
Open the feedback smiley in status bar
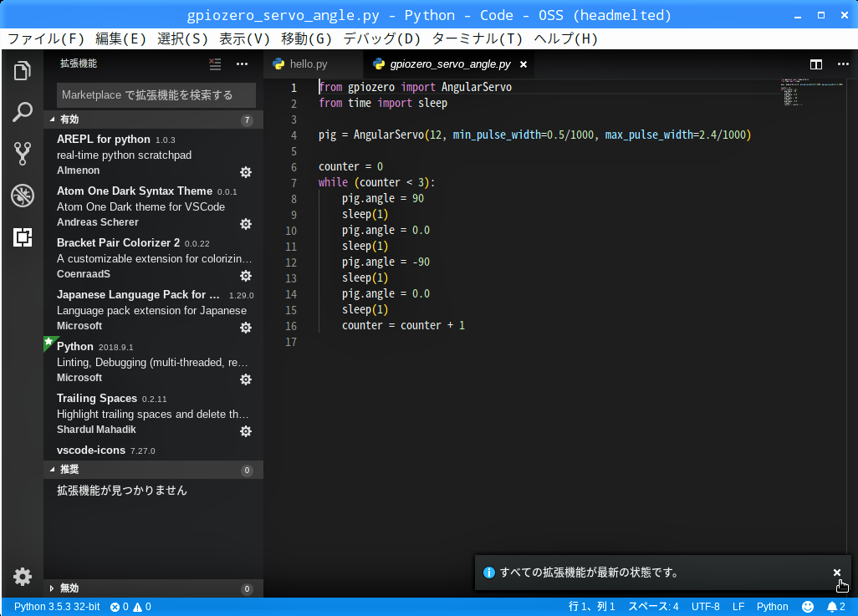coord(808,607)
